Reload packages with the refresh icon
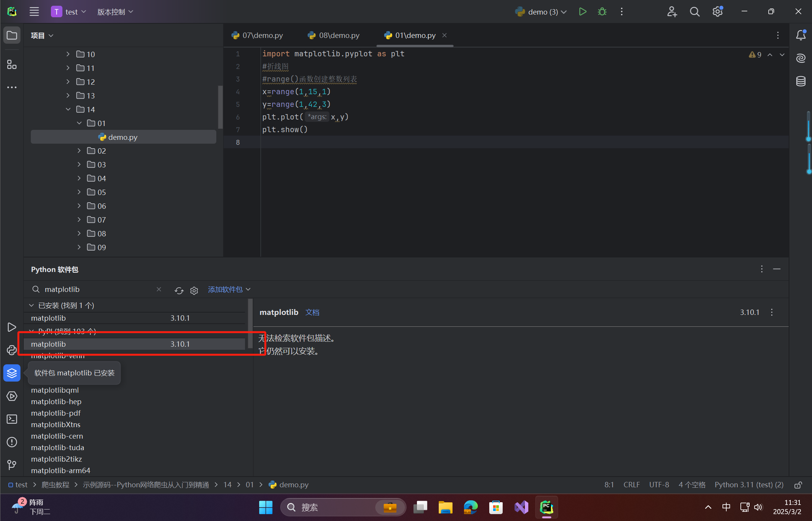The image size is (812, 521). (x=179, y=290)
